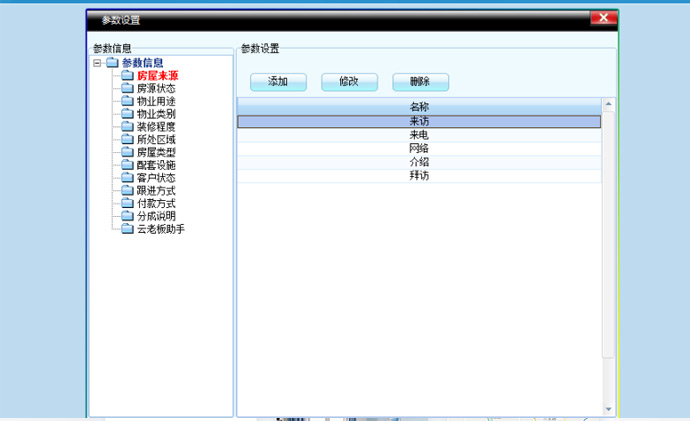The height and width of the screenshot is (421, 690).
Task: Choose 装修程度 in the tree
Action: [x=156, y=127]
